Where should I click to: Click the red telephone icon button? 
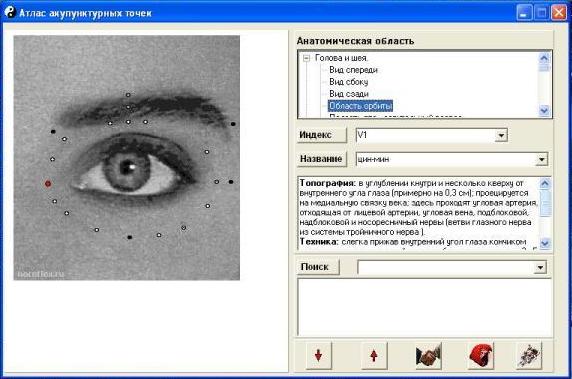[x=480, y=356]
